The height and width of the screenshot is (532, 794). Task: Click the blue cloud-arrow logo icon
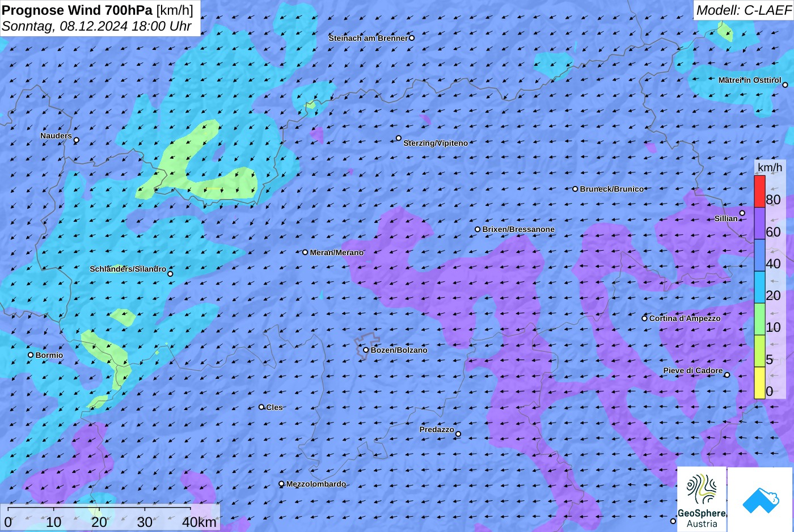(761, 500)
